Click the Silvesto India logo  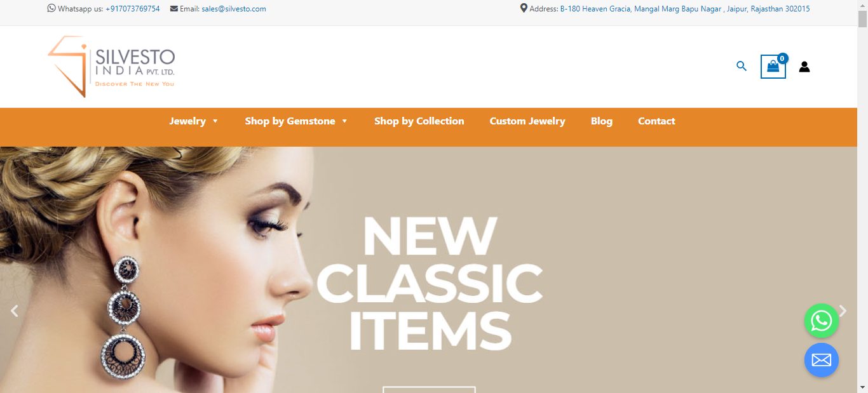tap(111, 67)
